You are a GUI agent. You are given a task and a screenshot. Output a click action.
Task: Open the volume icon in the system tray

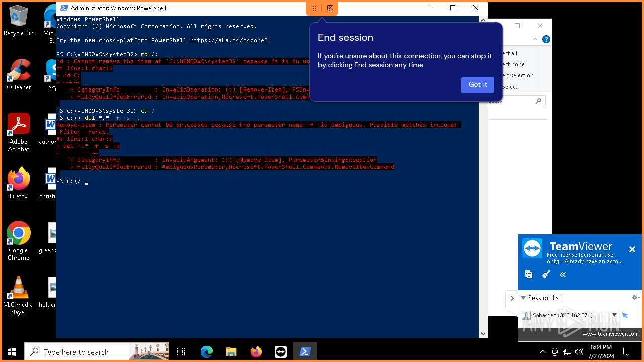click(x=579, y=352)
